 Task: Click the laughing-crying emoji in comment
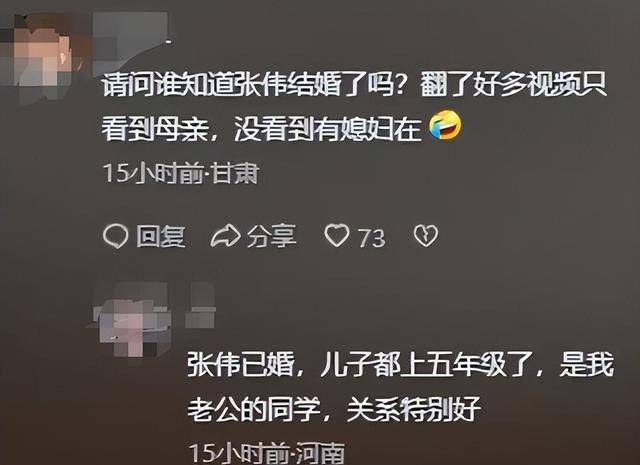coord(445,127)
